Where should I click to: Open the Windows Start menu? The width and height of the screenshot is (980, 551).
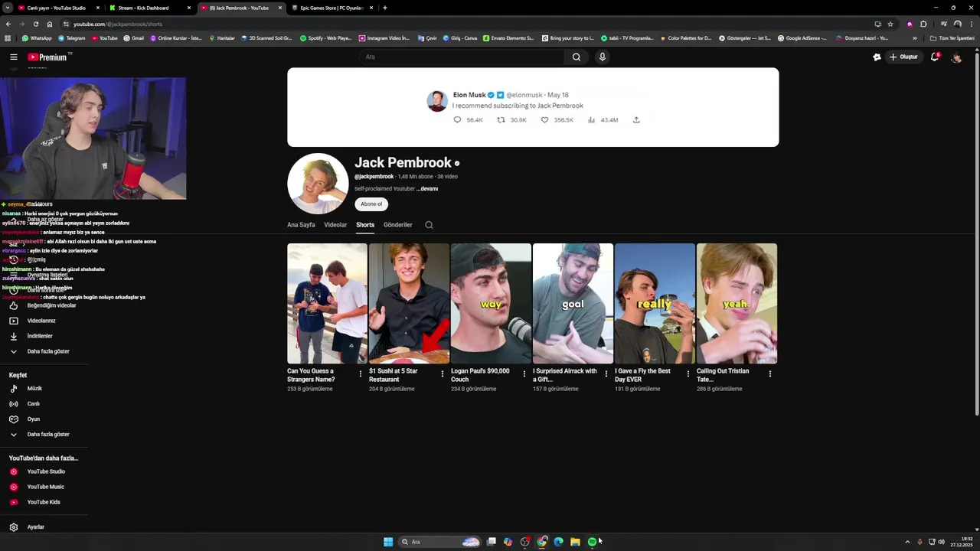[388, 542]
